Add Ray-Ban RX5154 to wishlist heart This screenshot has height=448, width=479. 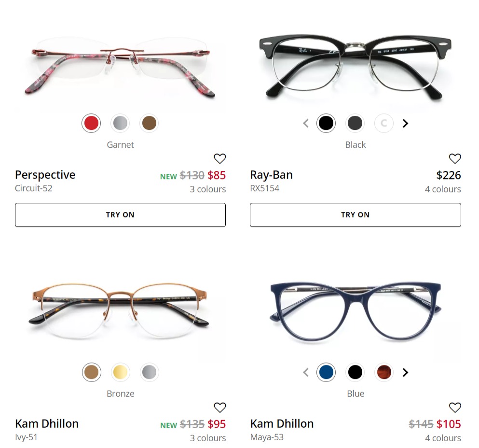(455, 158)
